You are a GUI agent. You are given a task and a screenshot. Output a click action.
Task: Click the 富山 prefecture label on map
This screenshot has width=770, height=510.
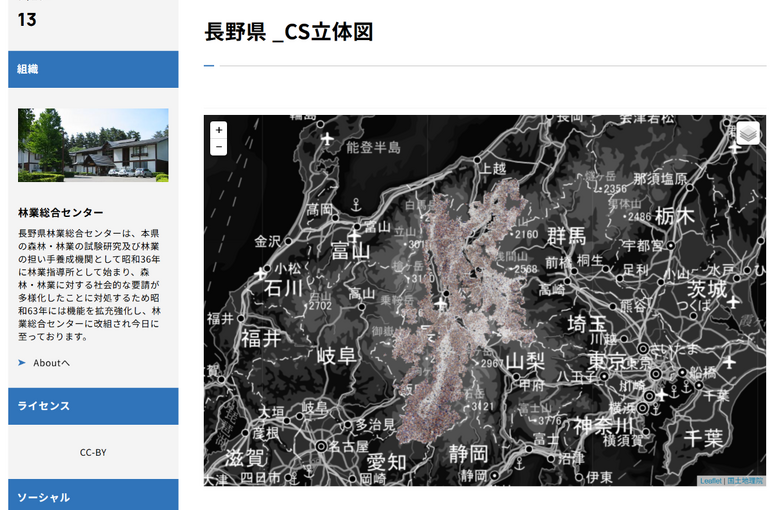coord(350,251)
